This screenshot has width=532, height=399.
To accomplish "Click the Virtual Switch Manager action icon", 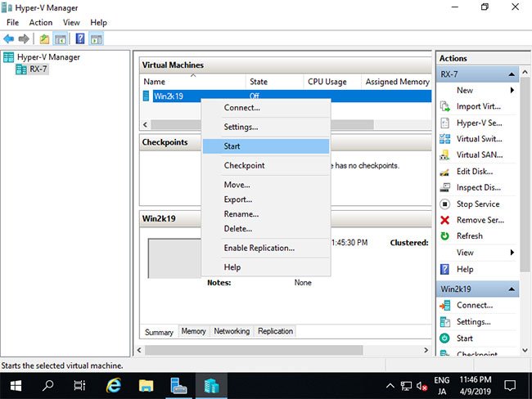I will click(x=444, y=139).
